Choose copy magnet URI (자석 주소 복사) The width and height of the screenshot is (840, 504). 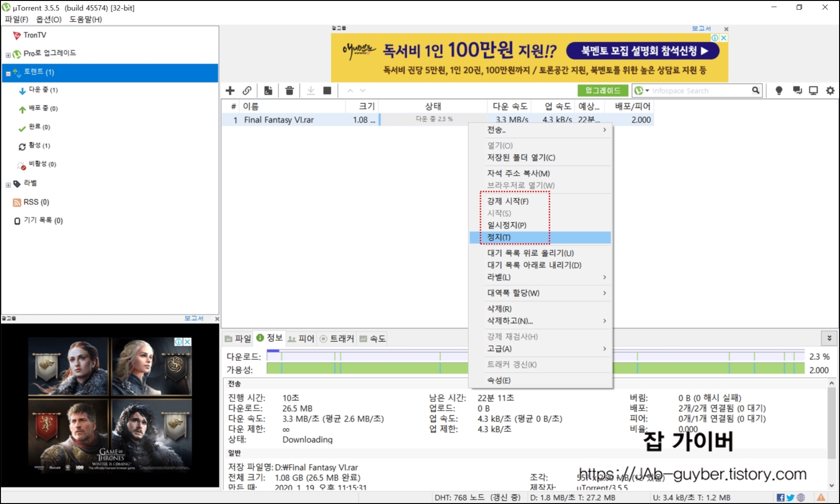point(540,173)
